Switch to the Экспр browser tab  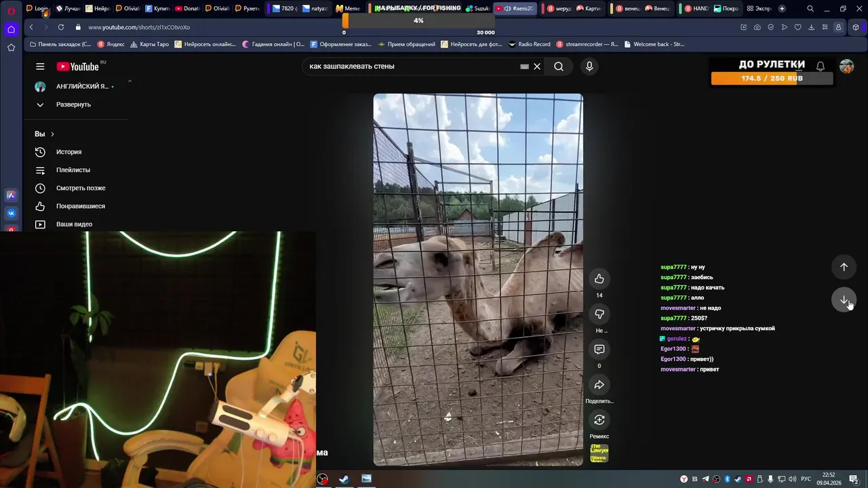tap(758, 9)
